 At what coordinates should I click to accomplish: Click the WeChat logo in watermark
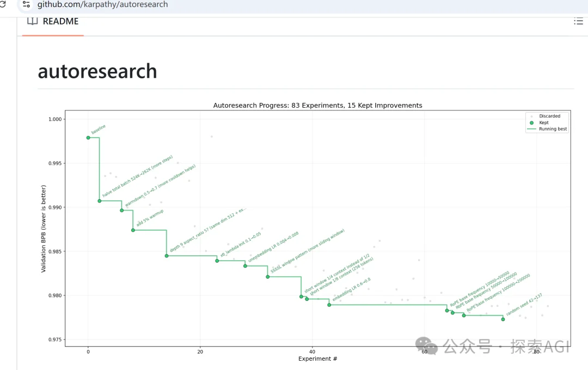(x=427, y=345)
